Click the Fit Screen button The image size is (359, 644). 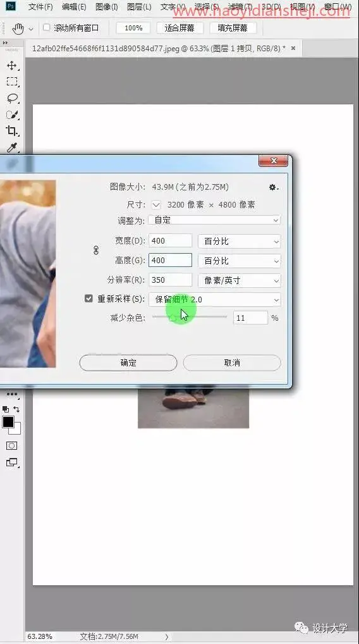(x=179, y=28)
